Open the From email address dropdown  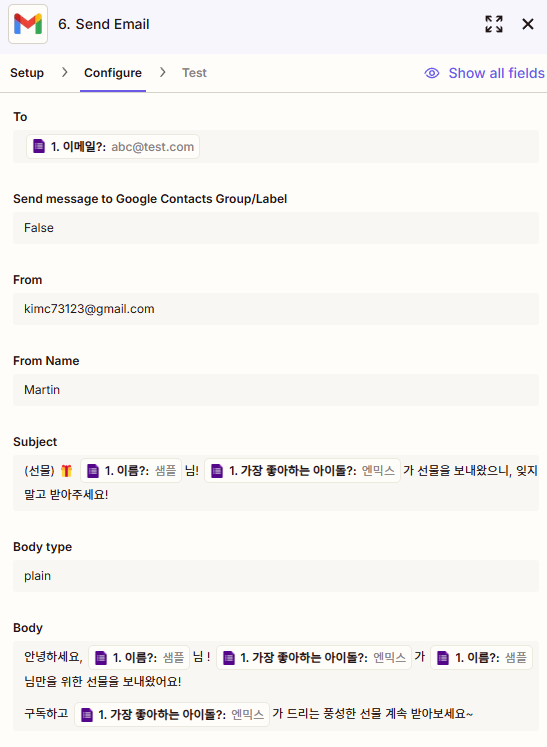[276, 309]
